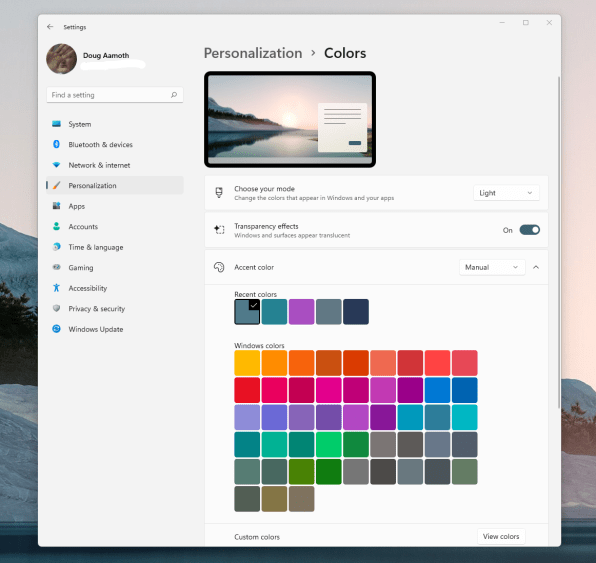This screenshot has height=563, width=596.
Task: Pick the lavender swatch starting the third row
Action: [247, 417]
